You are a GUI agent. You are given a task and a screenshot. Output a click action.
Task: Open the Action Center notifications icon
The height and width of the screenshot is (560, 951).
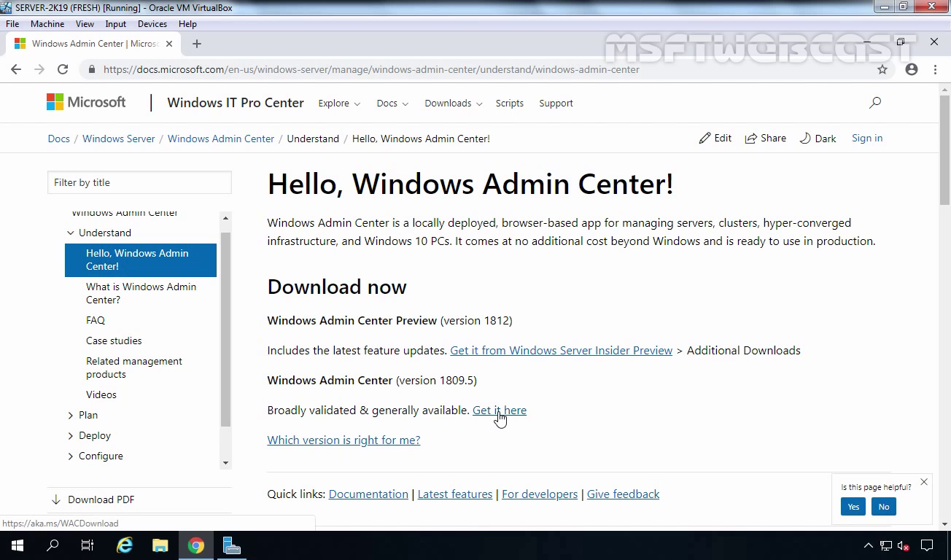coord(927,545)
